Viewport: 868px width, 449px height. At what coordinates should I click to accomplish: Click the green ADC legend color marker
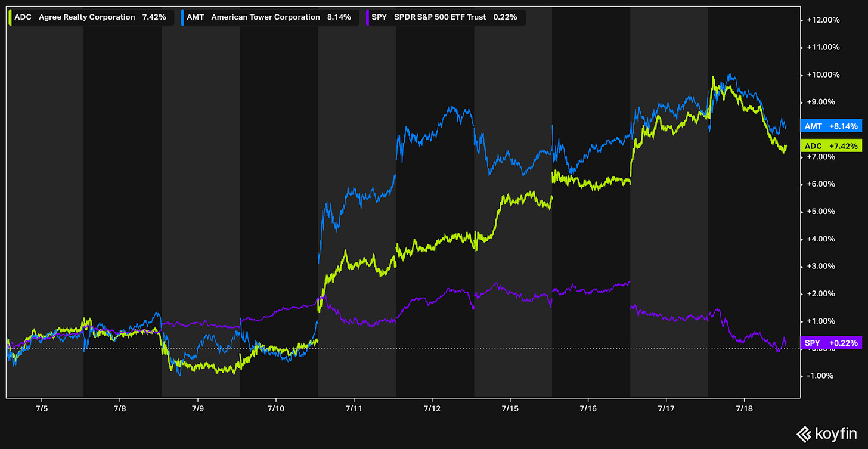[11, 17]
